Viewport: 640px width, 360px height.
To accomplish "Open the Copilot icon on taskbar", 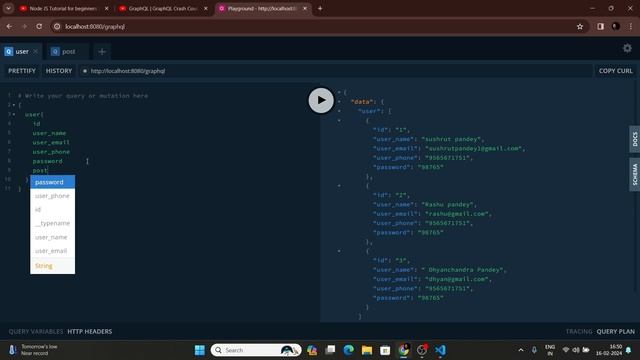I will pyautogui.click(x=312, y=350).
